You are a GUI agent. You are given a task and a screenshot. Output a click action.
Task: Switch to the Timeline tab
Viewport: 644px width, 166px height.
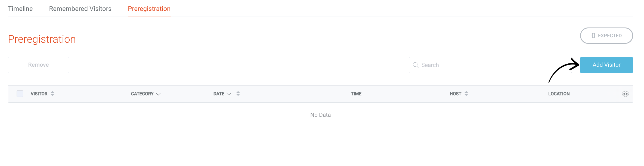(20, 9)
